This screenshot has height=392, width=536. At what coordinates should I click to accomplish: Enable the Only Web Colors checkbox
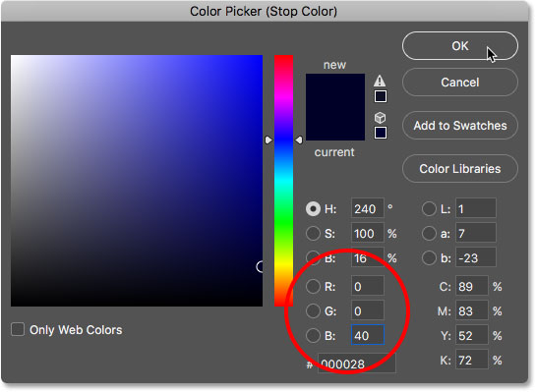coord(18,329)
